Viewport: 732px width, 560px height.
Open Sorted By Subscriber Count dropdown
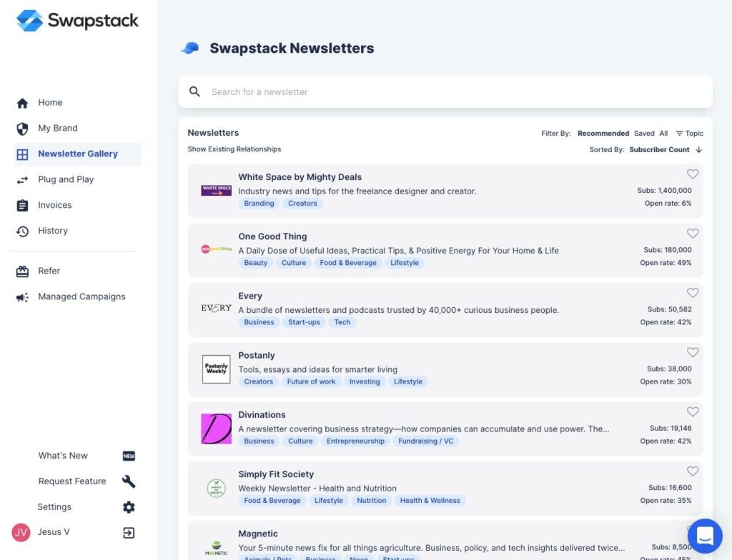click(659, 150)
